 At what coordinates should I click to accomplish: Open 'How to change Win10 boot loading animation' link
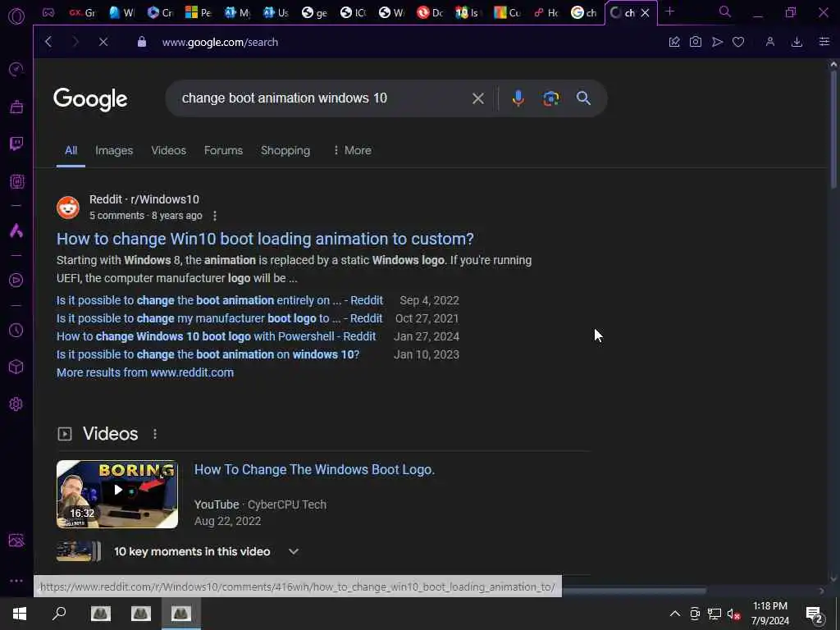pyautogui.click(x=265, y=239)
